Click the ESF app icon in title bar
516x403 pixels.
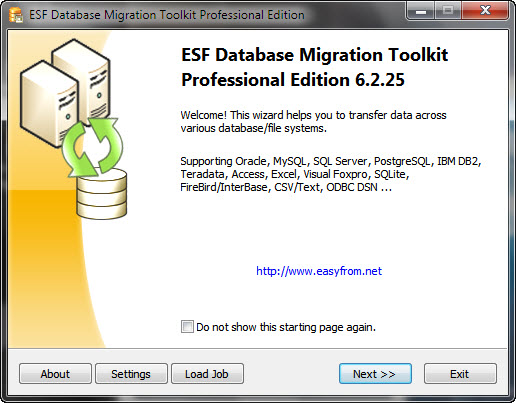click(x=15, y=15)
